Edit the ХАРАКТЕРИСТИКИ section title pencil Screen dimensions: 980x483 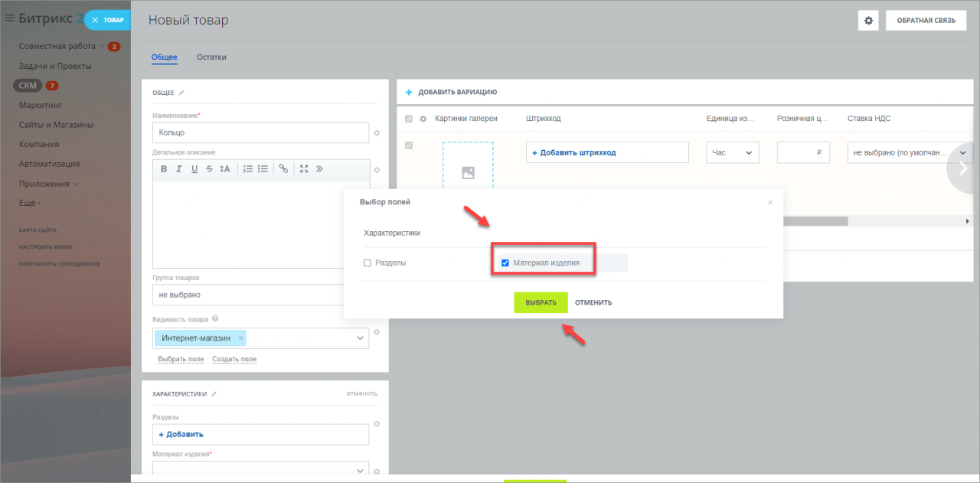[x=214, y=393]
